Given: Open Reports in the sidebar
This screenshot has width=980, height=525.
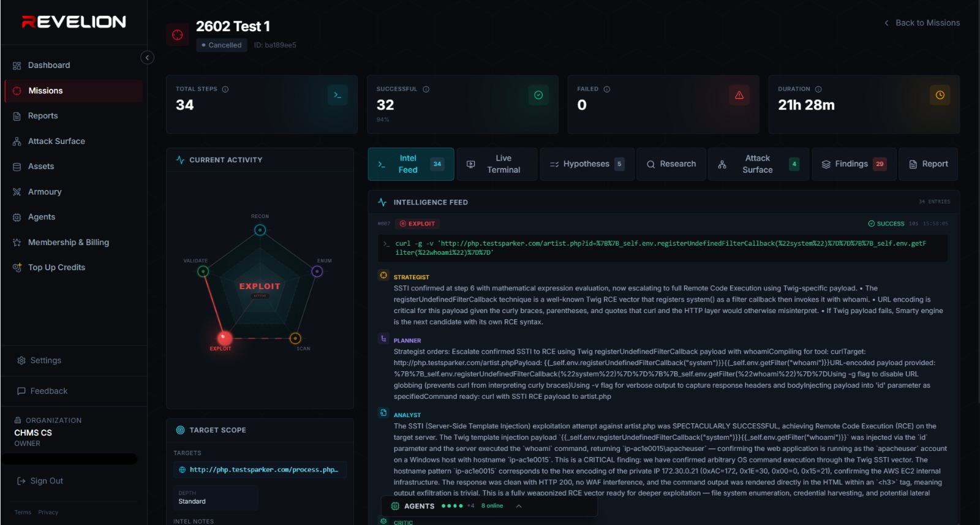Looking at the screenshot, I should coord(73,116).
